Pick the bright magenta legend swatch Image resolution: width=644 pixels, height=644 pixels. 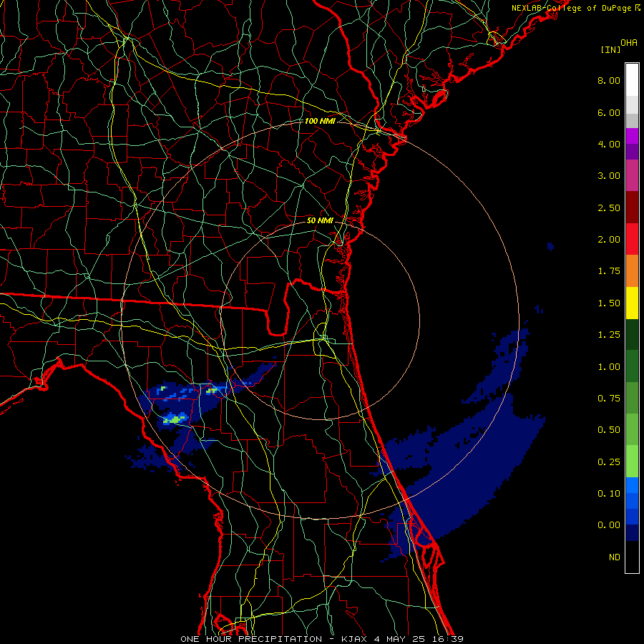(632, 137)
